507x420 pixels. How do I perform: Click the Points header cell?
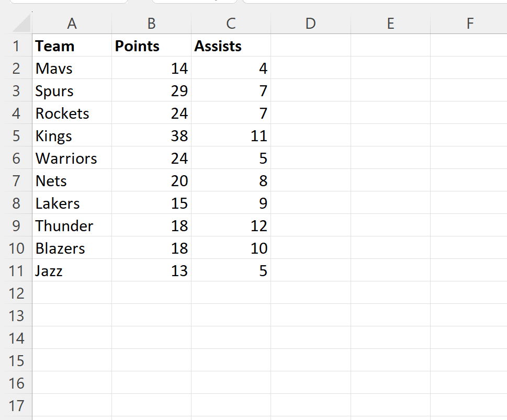151,46
